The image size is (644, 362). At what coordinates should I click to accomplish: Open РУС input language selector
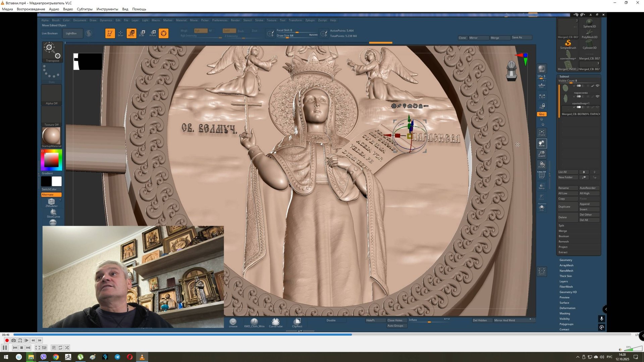609,357
